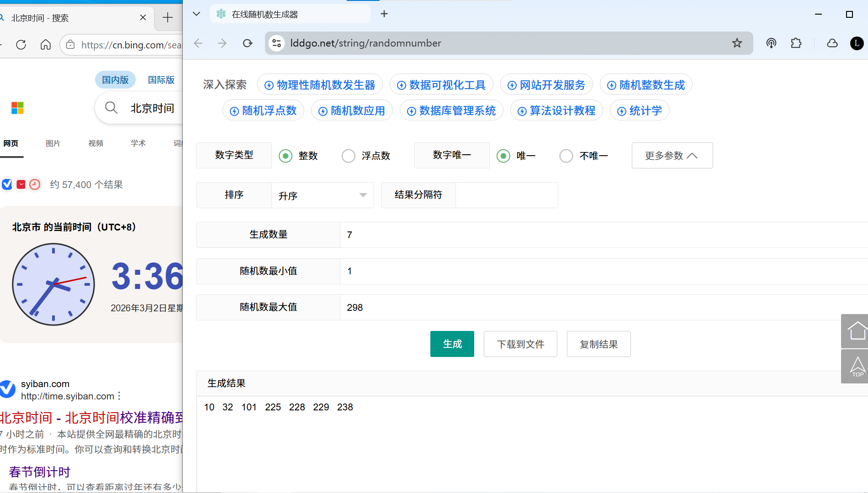The width and height of the screenshot is (868, 493).
Task: Click 复制结果 button
Action: (x=598, y=344)
